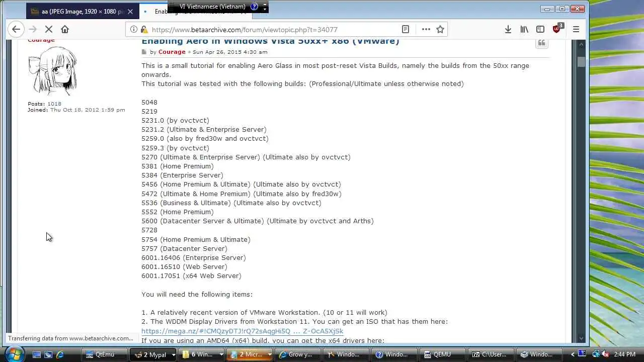Select the build number '5728'
The width and height of the screenshot is (644, 362).
coord(149,230)
